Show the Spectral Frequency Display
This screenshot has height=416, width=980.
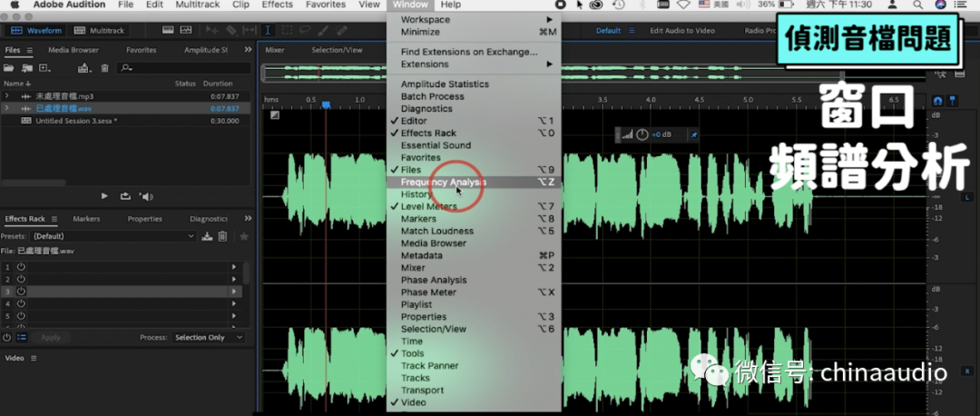pos(168,30)
